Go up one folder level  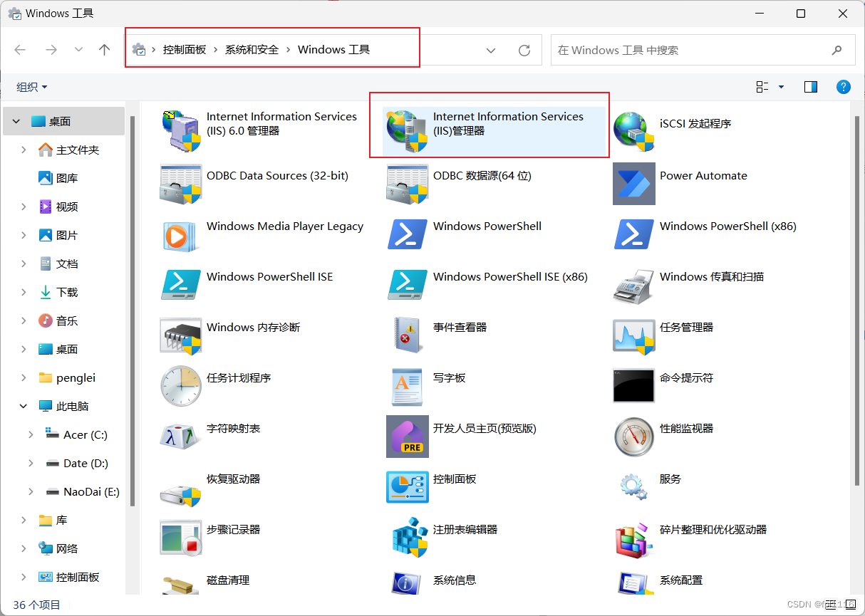click(x=105, y=50)
